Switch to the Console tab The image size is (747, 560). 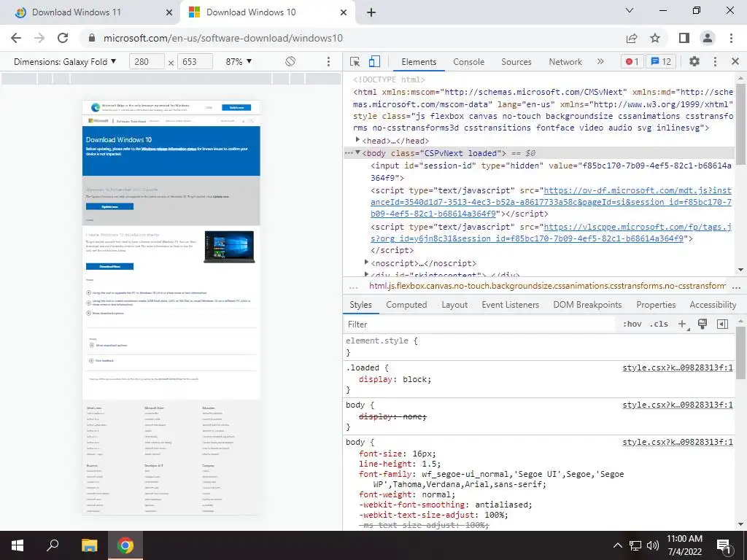[x=469, y=61]
